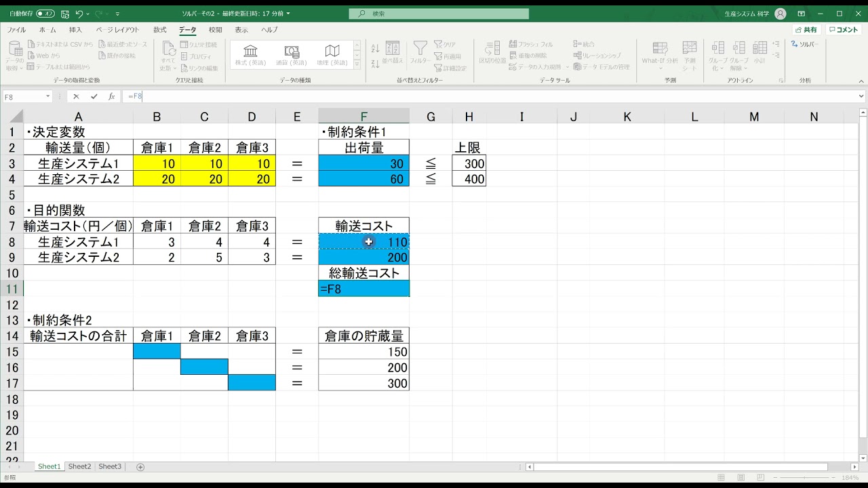Open すべて更新 dropdown
The height and width of the screenshot is (488, 868).
point(167,56)
